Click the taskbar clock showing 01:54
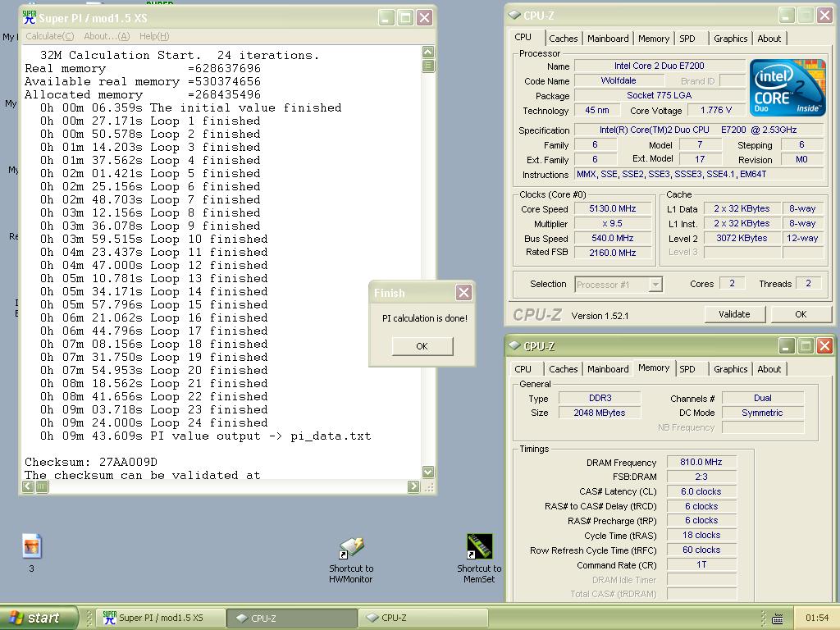The width and height of the screenshot is (840, 630). coord(816,618)
